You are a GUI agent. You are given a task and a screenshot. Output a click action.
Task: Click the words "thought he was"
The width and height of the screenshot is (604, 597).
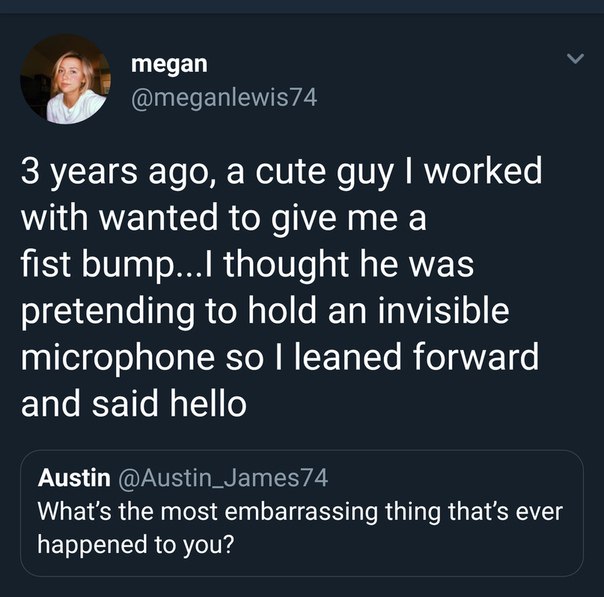(349, 264)
